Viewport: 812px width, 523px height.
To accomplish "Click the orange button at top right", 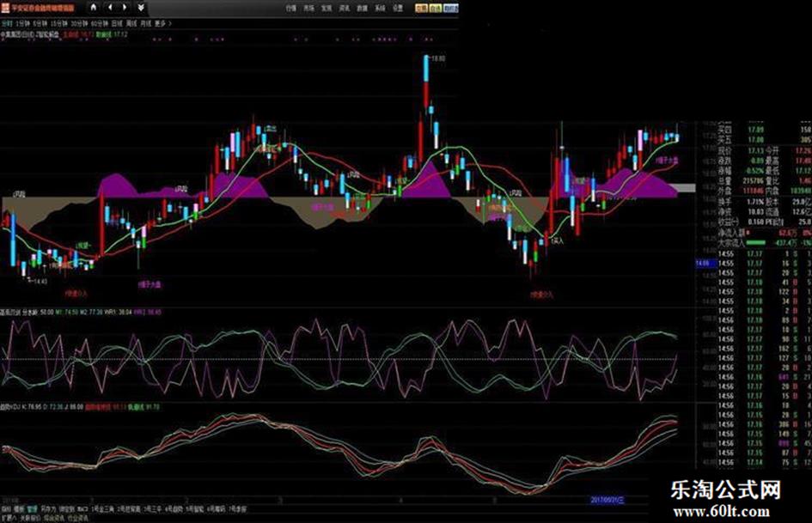I will (x=422, y=7).
